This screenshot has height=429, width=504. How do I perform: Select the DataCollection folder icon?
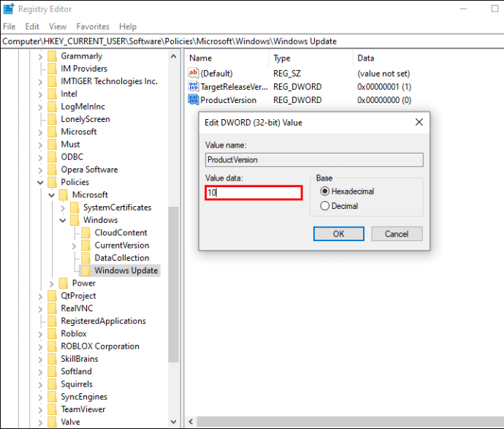coord(85,257)
